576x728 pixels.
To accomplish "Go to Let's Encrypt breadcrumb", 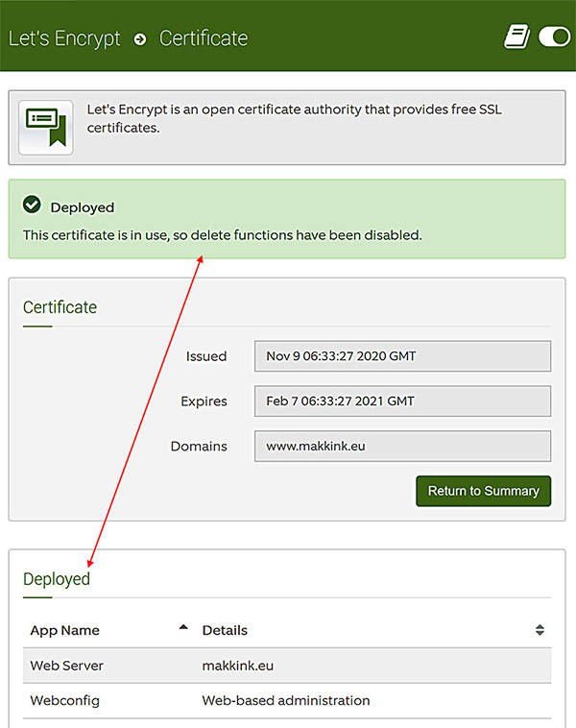I will (x=64, y=38).
